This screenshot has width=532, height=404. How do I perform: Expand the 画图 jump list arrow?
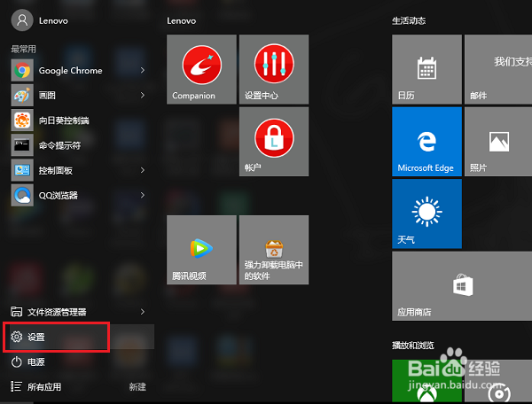[x=143, y=95]
